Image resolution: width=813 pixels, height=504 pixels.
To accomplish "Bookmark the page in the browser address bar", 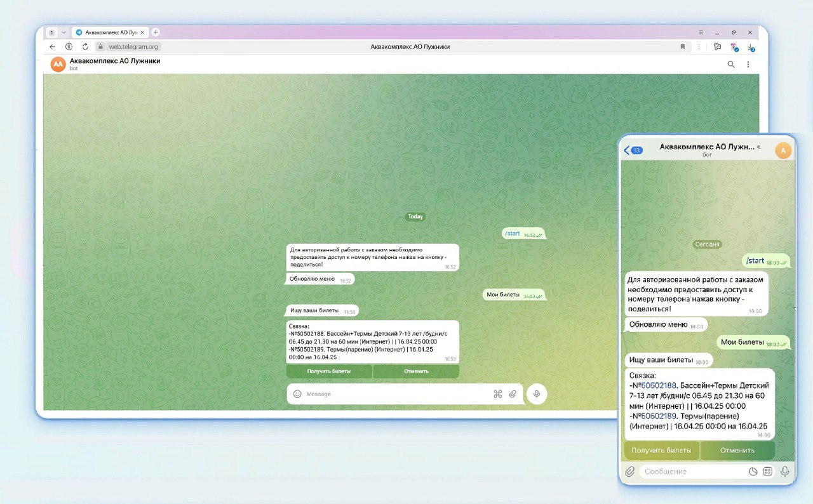I will [683, 46].
